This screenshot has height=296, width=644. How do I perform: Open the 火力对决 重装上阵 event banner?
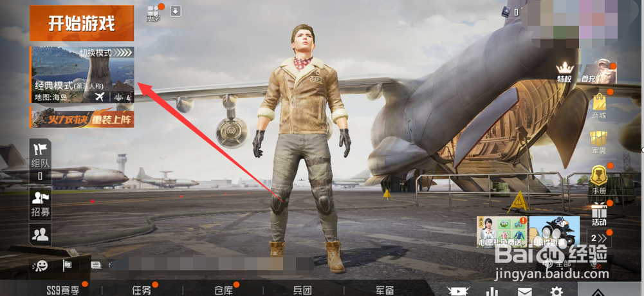[82, 117]
